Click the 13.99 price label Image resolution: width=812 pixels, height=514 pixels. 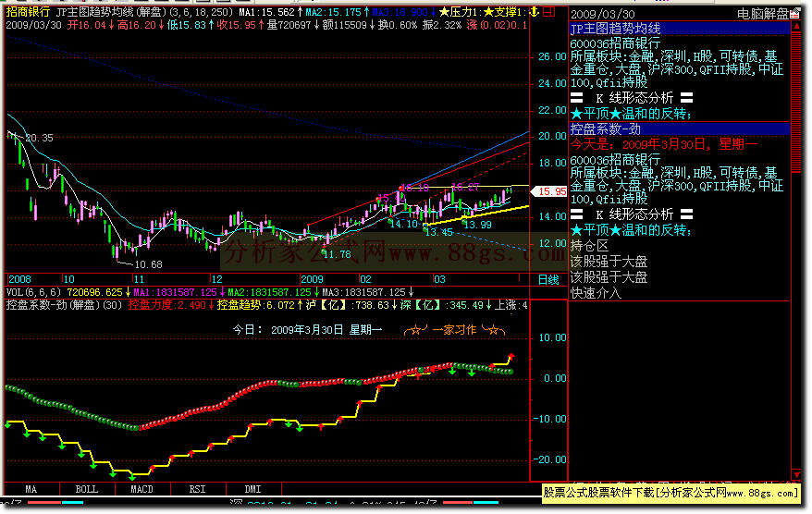click(477, 225)
